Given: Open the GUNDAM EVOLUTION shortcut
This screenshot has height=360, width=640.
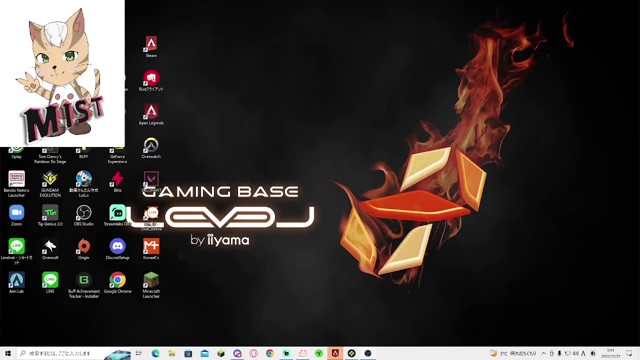Looking at the screenshot, I should point(50,184).
